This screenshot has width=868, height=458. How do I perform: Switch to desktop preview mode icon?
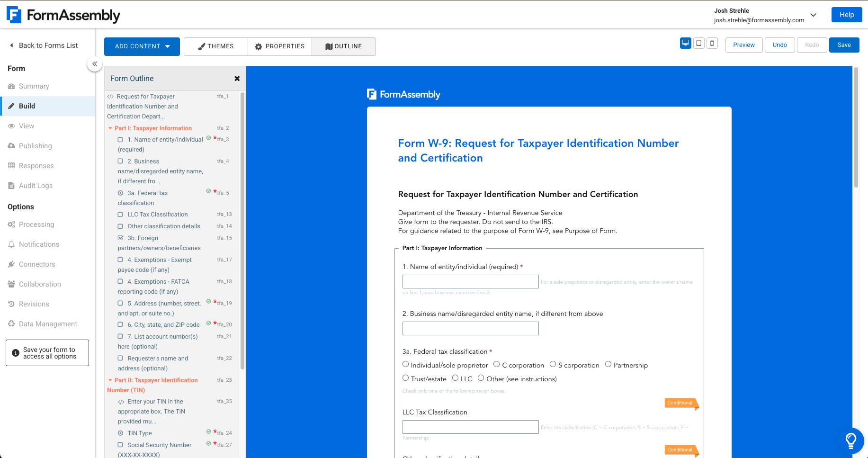(x=685, y=44)
